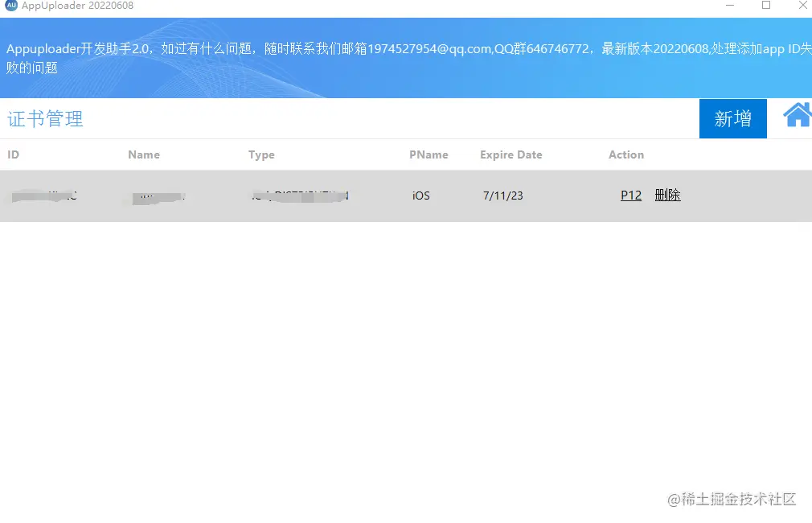This screenshot has height=523, width=812.
Task: Close the AppUploader window
Action: (802, 5)
